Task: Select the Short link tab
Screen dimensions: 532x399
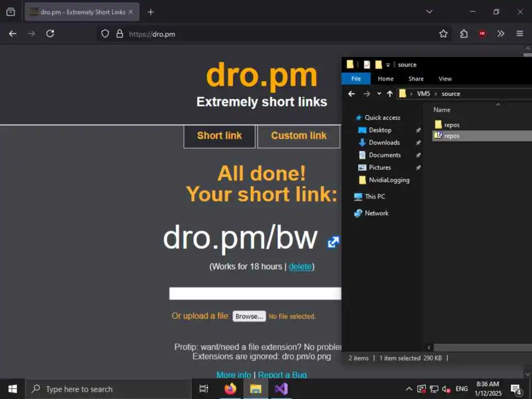Action: [220, 137]
